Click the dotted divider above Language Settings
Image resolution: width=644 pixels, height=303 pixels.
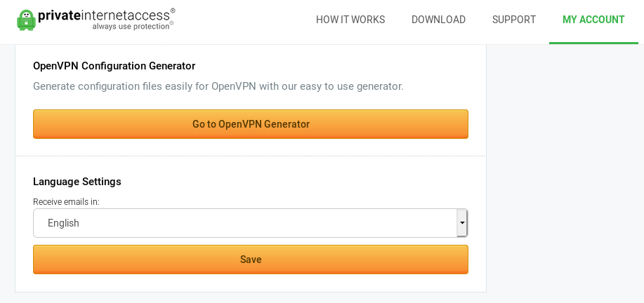(251, 156)
